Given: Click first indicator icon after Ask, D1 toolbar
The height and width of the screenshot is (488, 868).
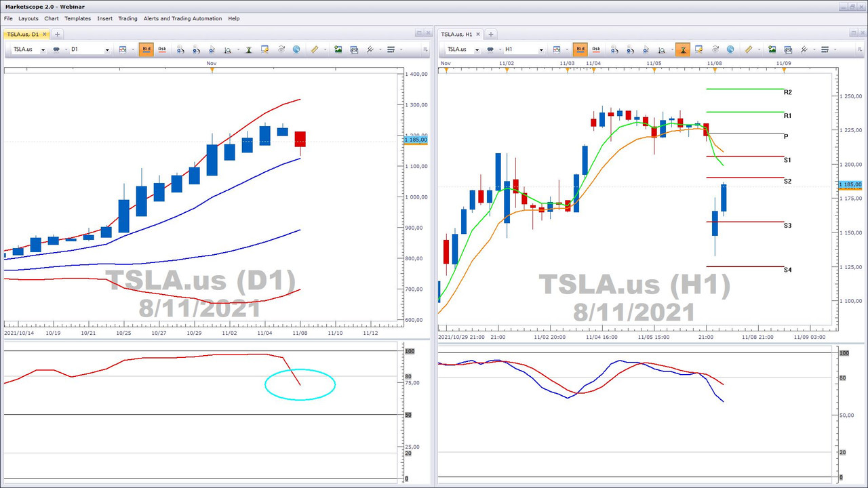Looking at the screenshot, I should [180, 49].
